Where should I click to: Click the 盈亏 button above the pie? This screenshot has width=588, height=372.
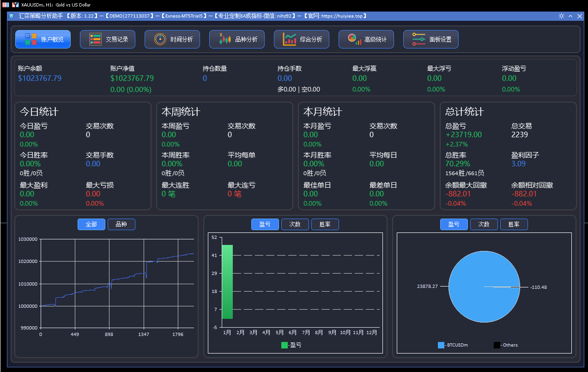click(x=454, y=224)
